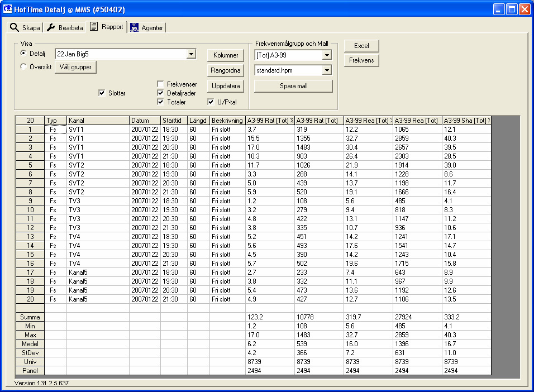Click TV4 cell in row 13
Viewport: 534px width, 392px height.
point(98,237)
